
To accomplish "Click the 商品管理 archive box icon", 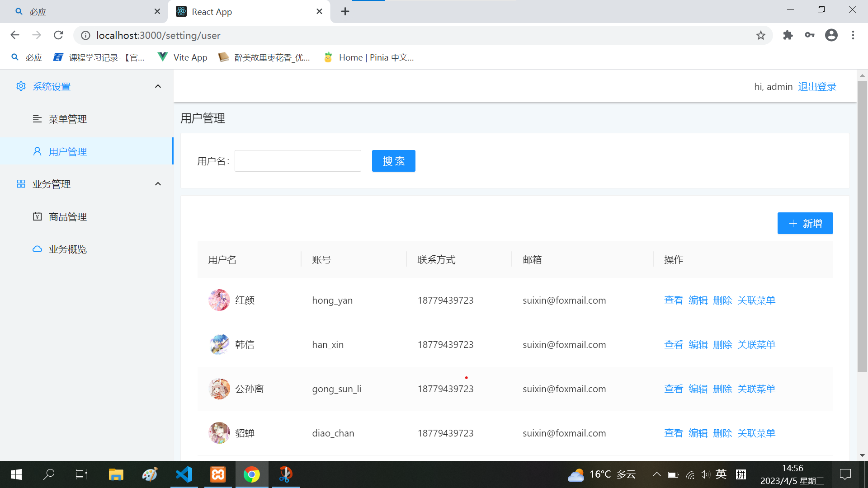I will click(38, 217).
